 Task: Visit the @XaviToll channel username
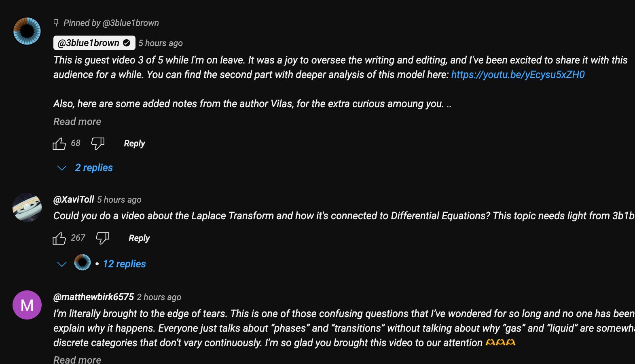tap(74, 199)
